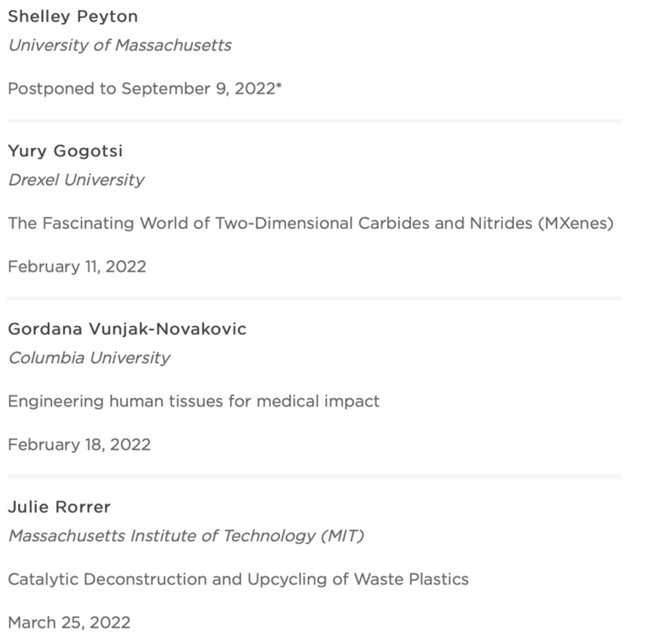Select the Columbia University affiliation

click(x=89, y=358)
